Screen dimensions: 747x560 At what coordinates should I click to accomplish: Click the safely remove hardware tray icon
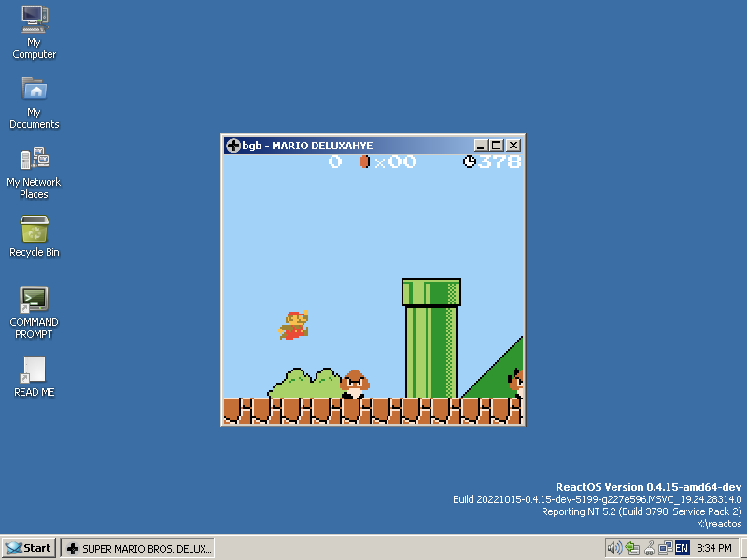(x=632, y=548)
